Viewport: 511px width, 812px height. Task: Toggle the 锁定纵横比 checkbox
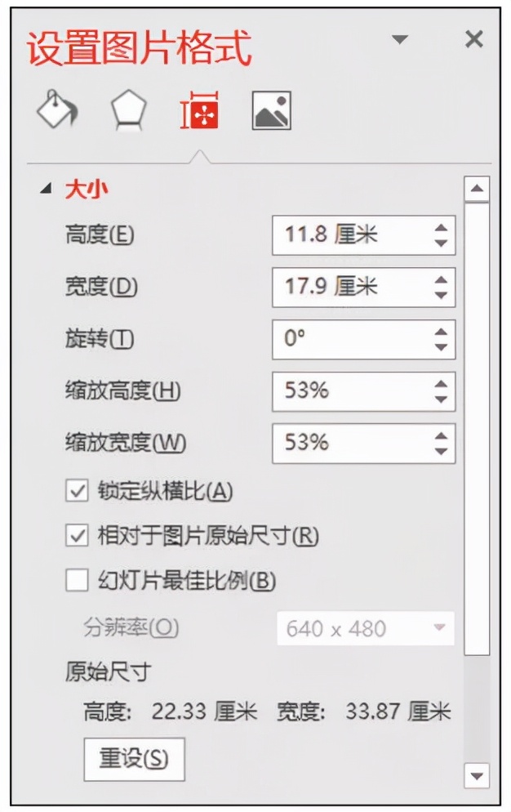pyautogui.click(x=78, y=491)
